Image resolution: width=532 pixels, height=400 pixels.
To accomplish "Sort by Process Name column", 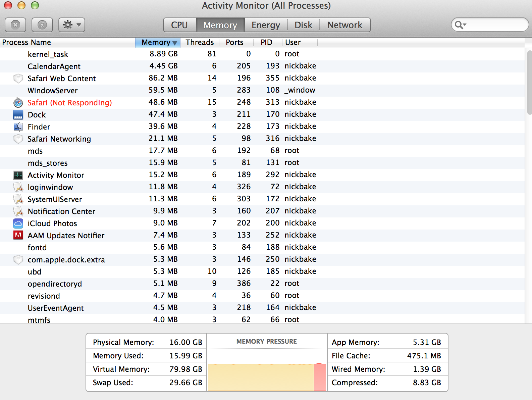I will [x=67, y=42].
